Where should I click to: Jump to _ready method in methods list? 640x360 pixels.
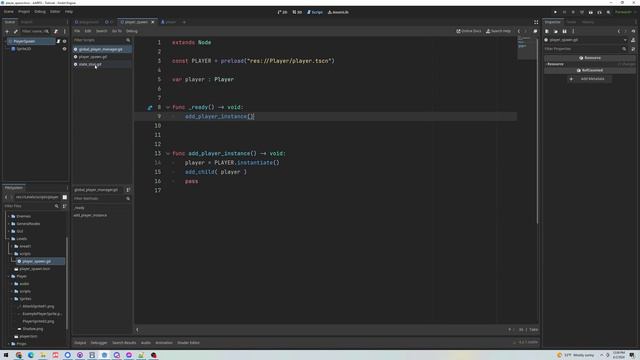pyautogui.click(x=79, y=208)
